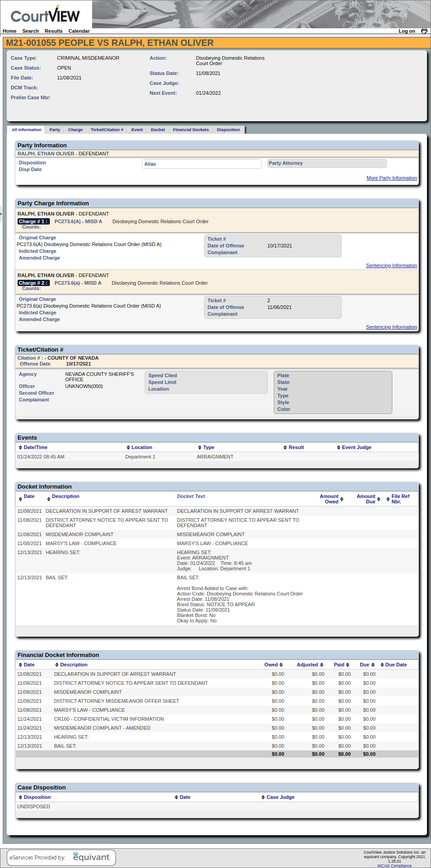Open the Calendar menu item
The image size is (431, 868).
pos(79,31)
